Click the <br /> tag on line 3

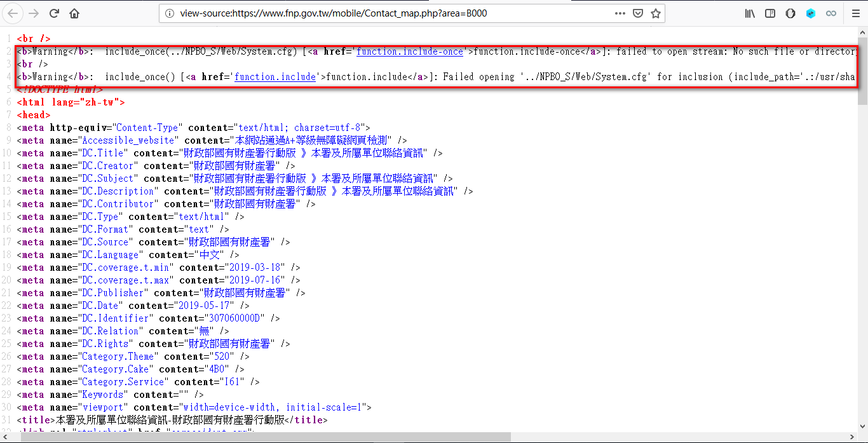(x=32, y=64)
